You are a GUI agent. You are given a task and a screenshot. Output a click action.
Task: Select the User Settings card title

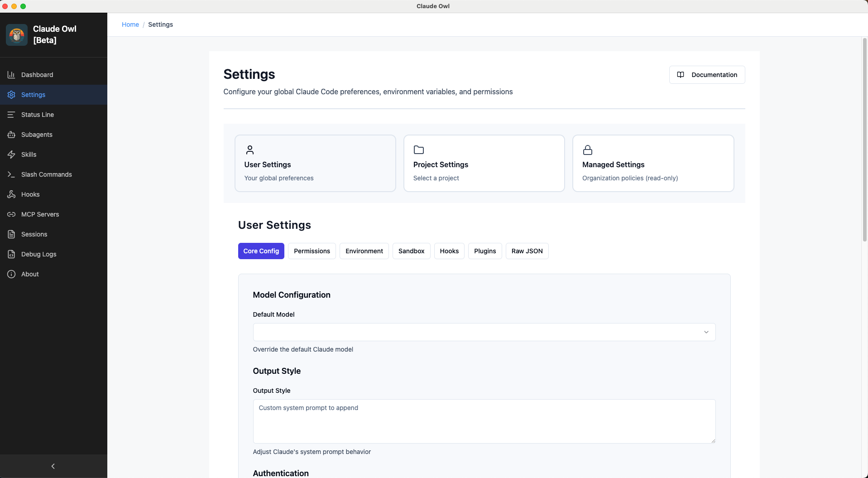point(268,164)
